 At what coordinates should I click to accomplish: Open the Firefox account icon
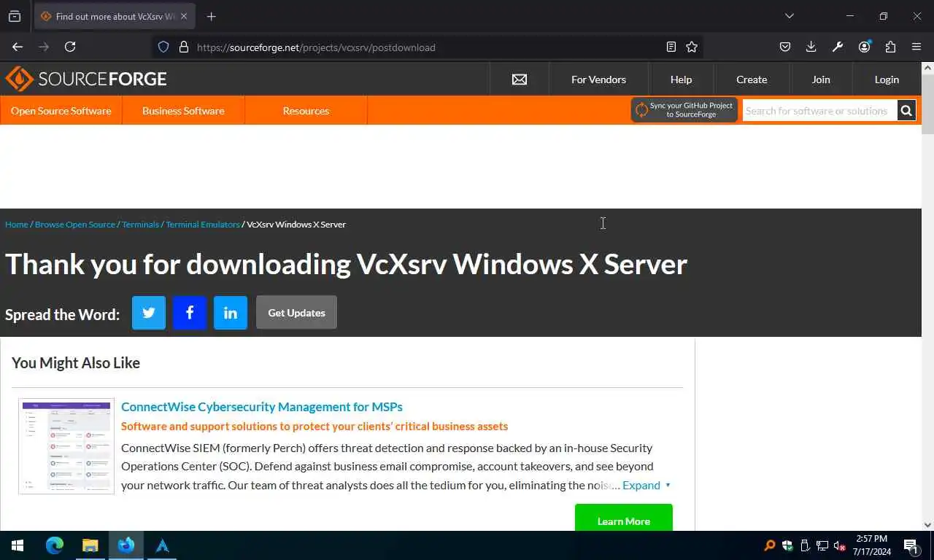(865, 47)
